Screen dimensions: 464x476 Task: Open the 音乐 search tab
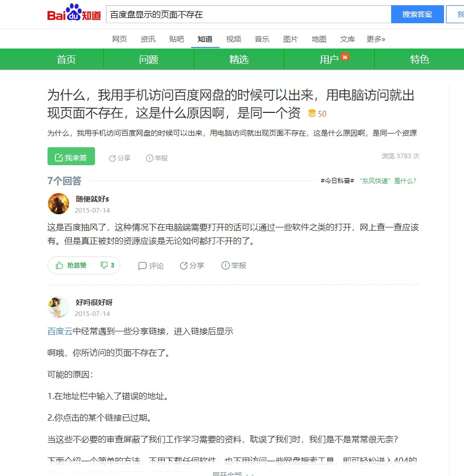[262, 39]
